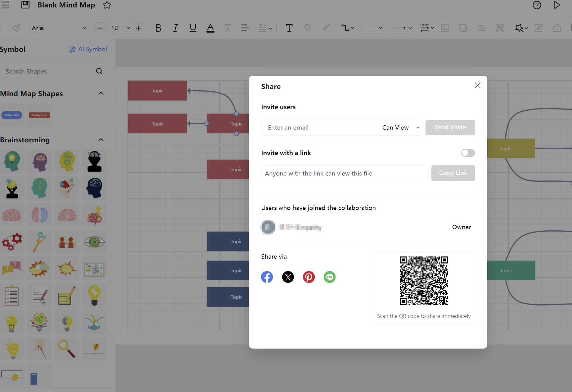Click bring to front icon
Screen dimensions: 572x392
click(x=445, y=28)
